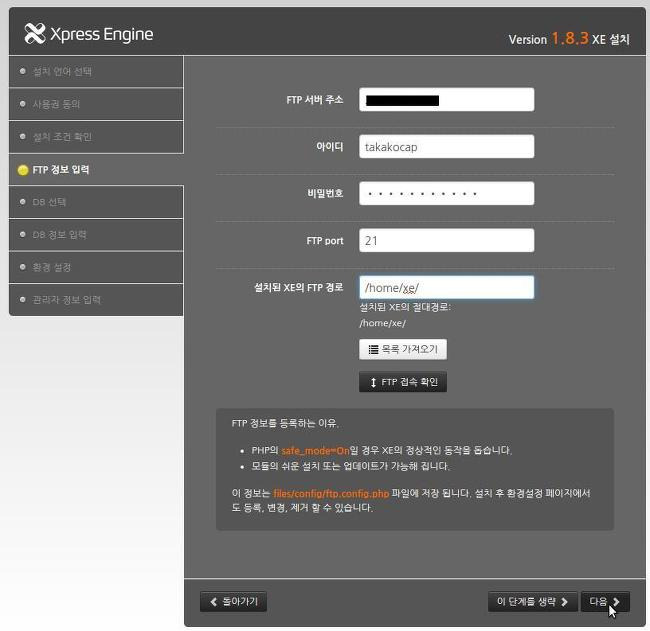The image size is (650, 631).
Task: Skip this step via 이 단계를 생략
Action: (532, 601)
